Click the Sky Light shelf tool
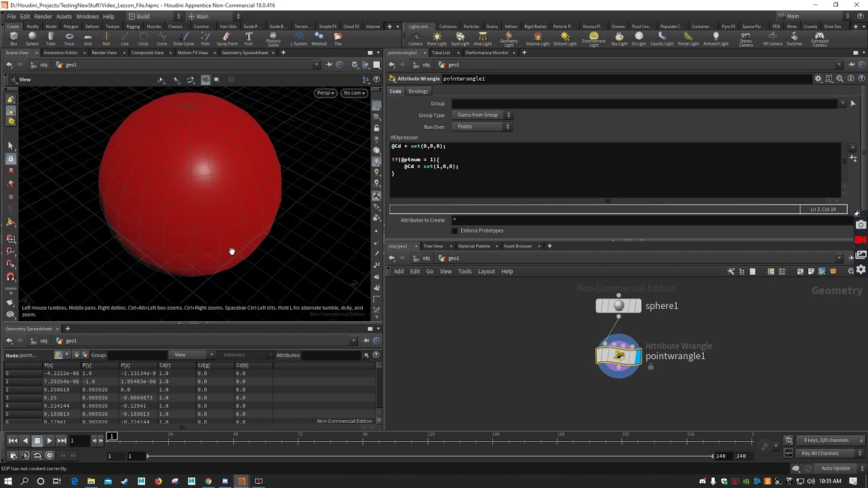Viewport: 868px width, 488px height. click(619, 39)
